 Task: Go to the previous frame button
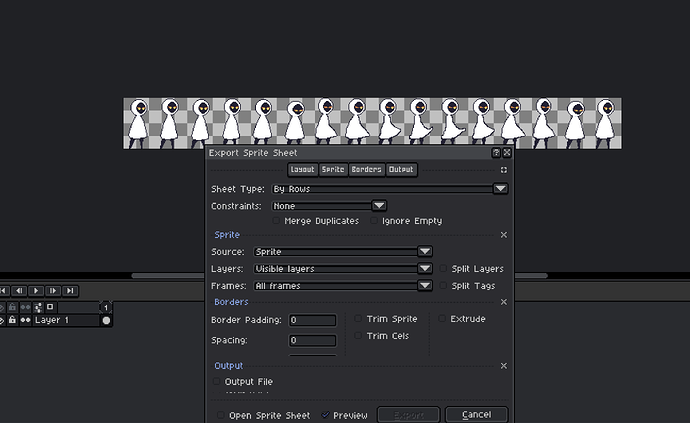point(21,291)
